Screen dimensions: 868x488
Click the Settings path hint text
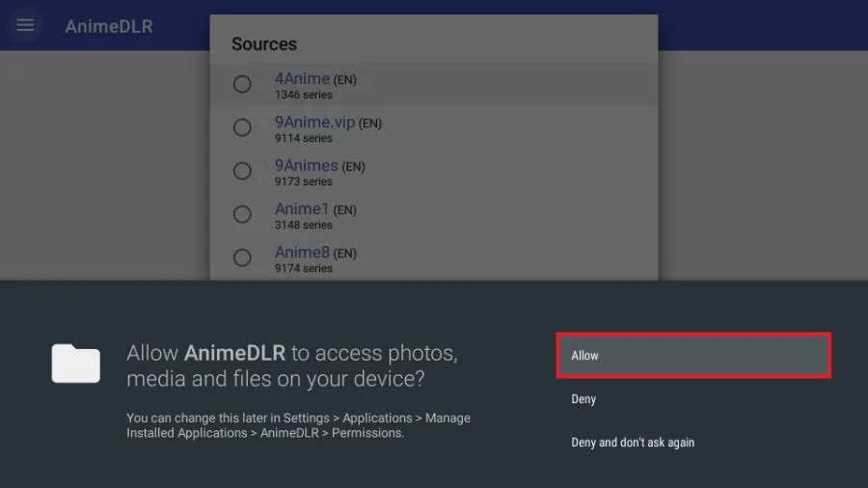click(298, 425)
